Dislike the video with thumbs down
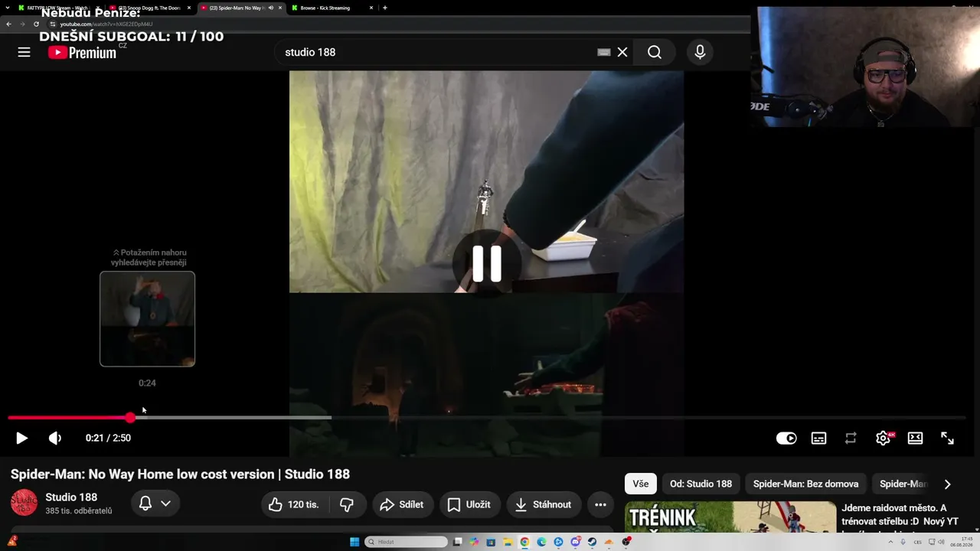The image size is (980, 551). pyautogui.click(x=347, y=504)
